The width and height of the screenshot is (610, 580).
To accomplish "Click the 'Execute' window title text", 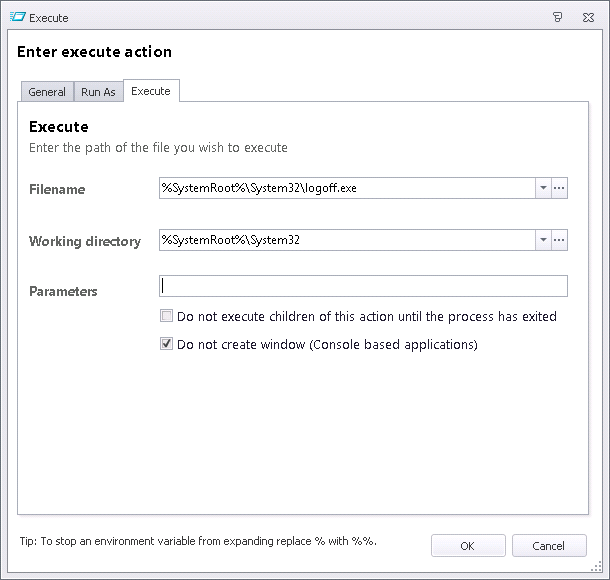I will pos(49,17).
